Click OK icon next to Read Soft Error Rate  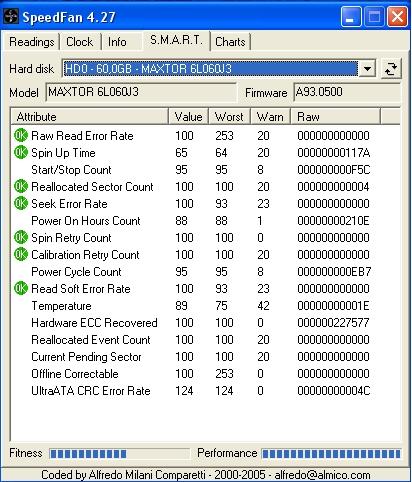tap(20, 289)
